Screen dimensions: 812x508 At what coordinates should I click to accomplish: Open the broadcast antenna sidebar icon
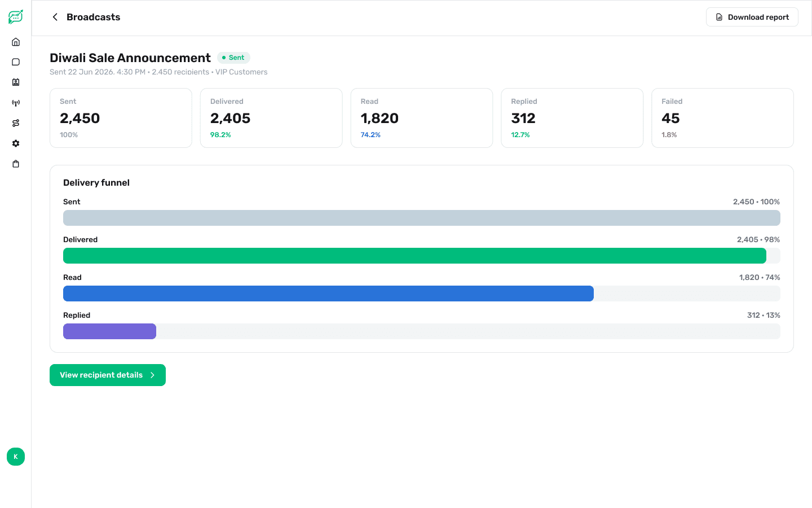pyautogui.click(x=16, y=103)
